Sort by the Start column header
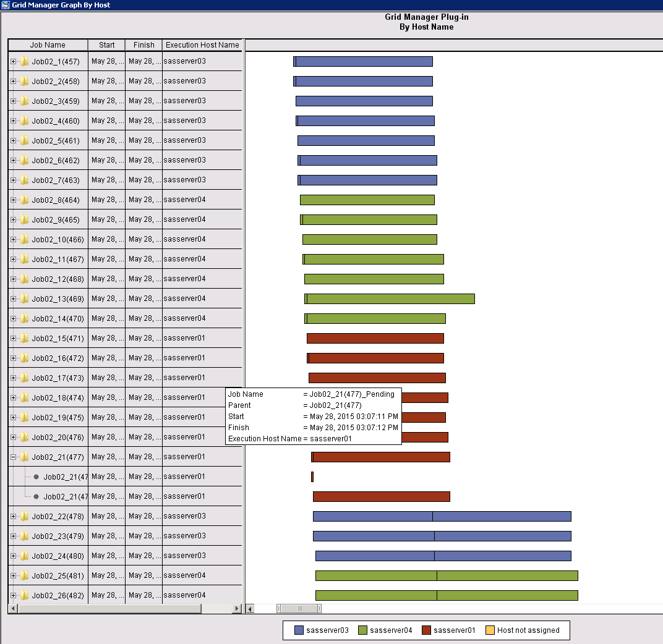The width and height of the screenshot is (663, 644). coord(106,44)
